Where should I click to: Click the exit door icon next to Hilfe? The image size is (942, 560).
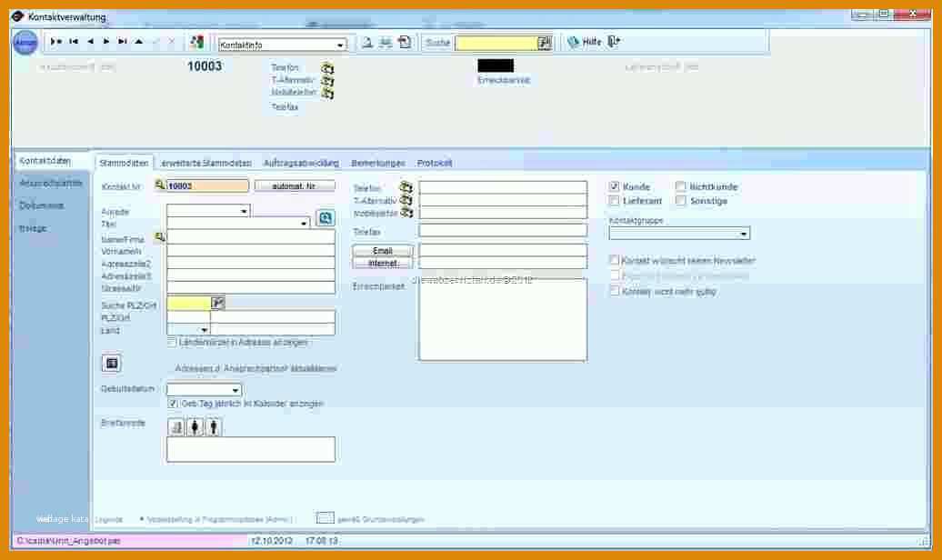(x=614, y=42)
